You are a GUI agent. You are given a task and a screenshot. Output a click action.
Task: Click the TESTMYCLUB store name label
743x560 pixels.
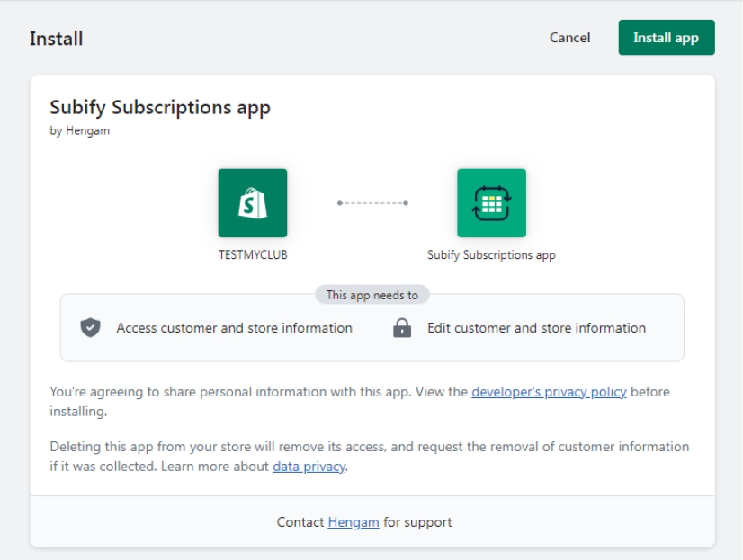tap(253, 254)
